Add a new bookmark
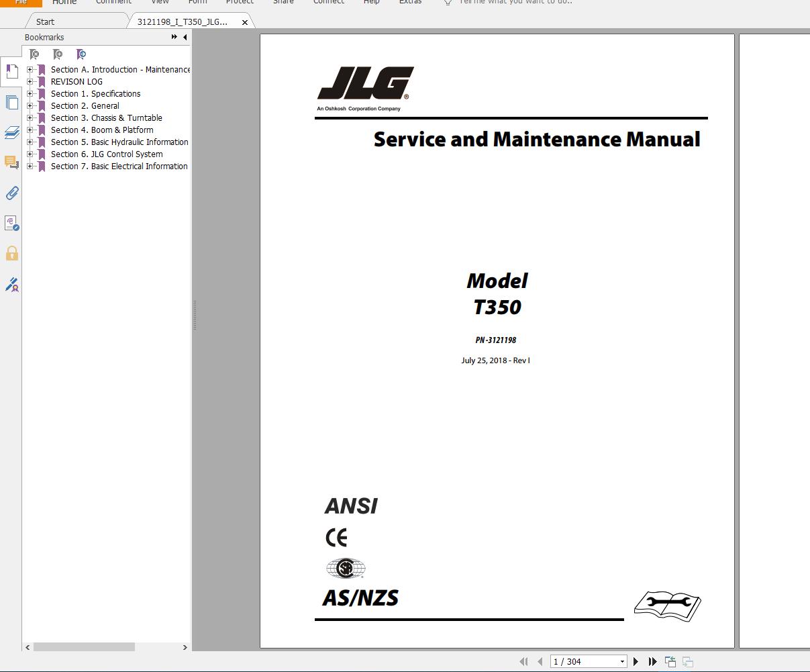 coord(58,54)
